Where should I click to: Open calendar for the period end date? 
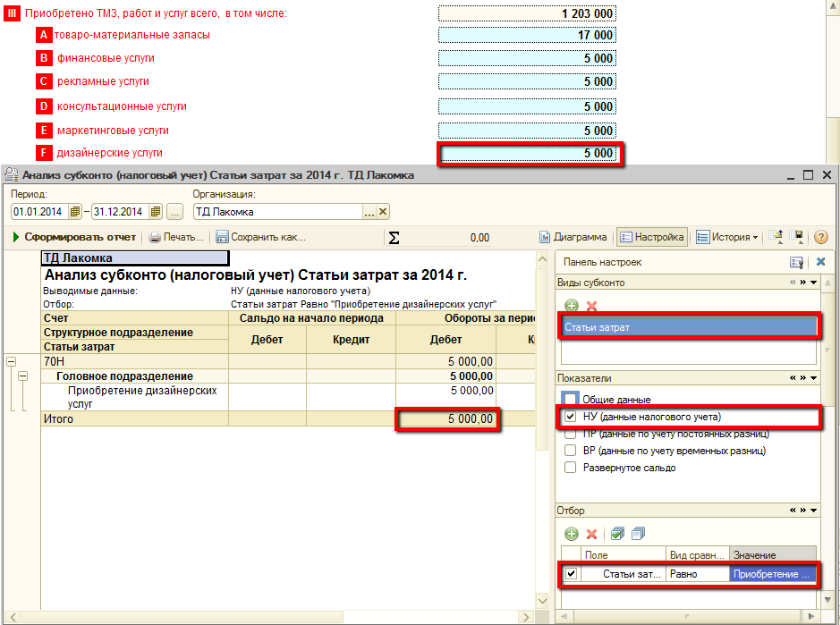(156, 212)
